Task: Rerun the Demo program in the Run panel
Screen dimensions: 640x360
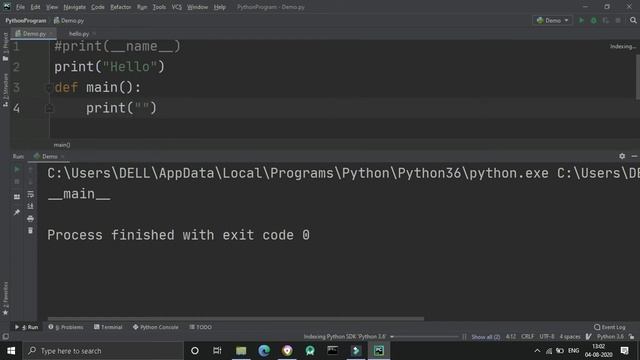Action: click(17, 169)
